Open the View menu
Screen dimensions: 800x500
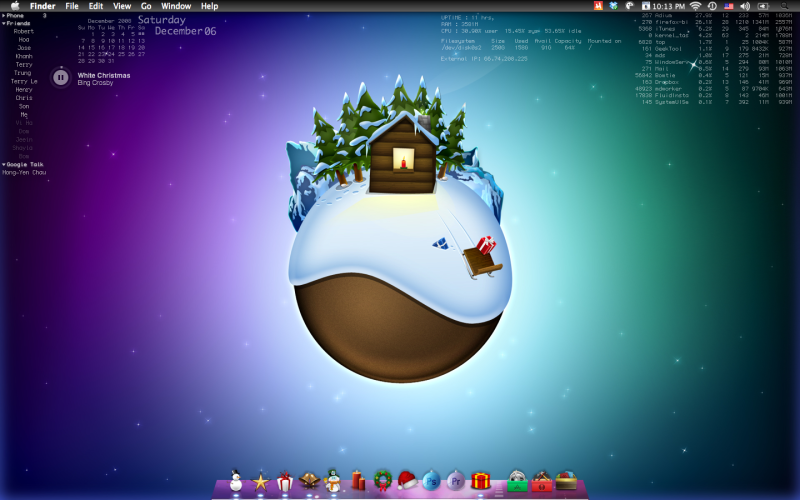(122, 6)
